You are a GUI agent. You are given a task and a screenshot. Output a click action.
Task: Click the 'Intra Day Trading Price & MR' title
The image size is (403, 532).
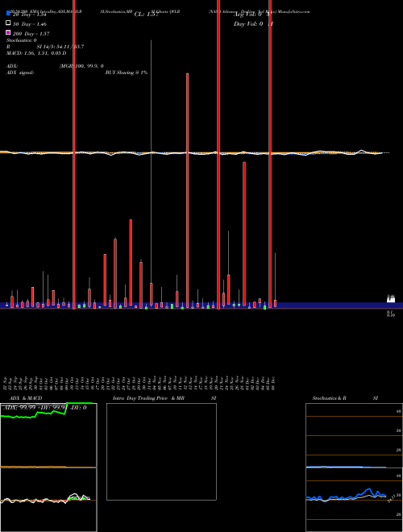tap(148, 398)
